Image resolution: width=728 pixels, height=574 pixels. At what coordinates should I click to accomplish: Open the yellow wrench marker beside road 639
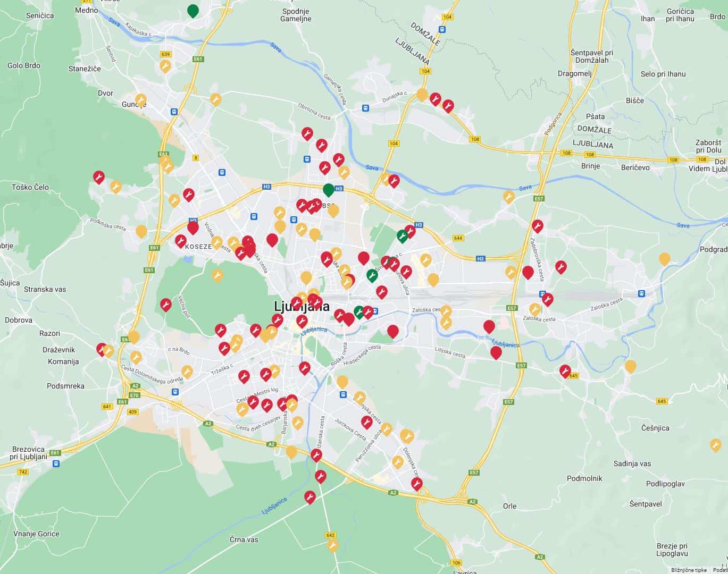click(165, 66)
